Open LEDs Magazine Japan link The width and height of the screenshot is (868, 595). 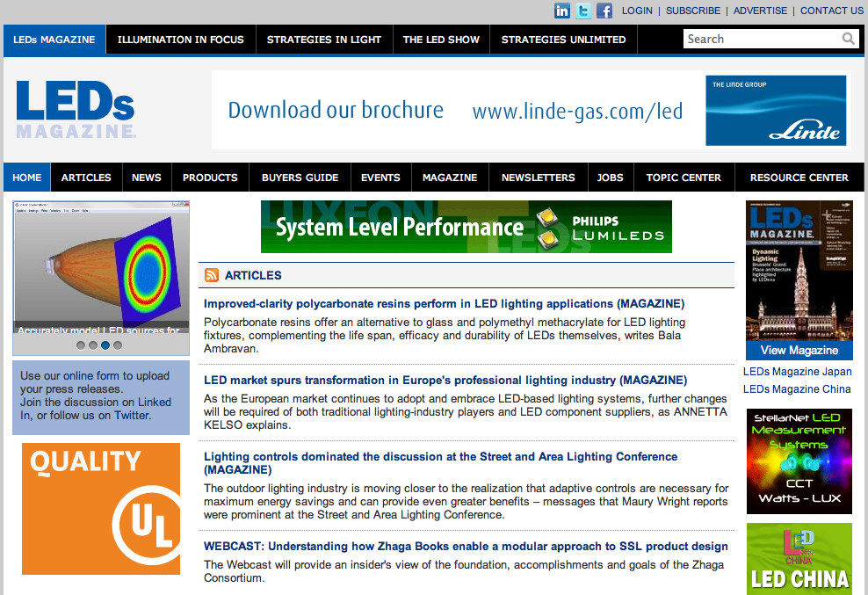[797, 372]
